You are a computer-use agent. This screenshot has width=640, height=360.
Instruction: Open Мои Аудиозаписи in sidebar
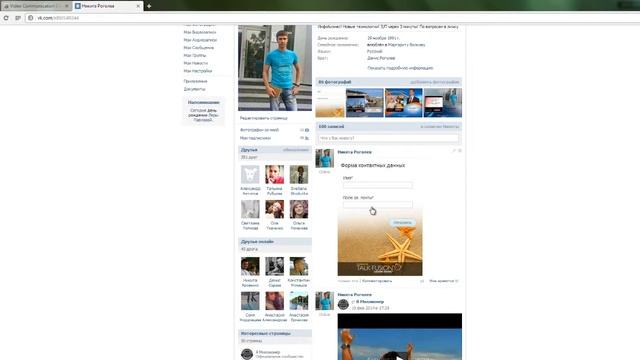click(x=200, y=40)
